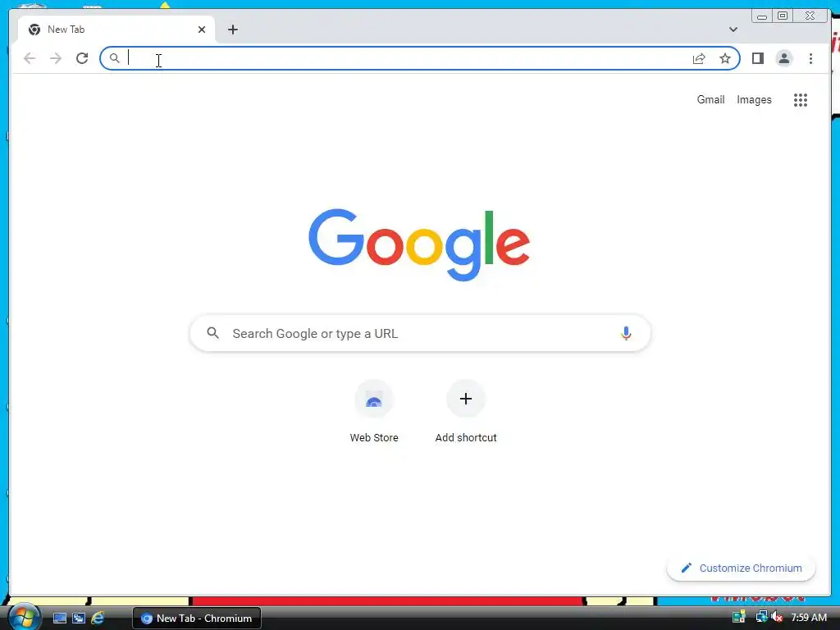The image size is (840, 630).
Task: Click Show Desktop in quick launch
Action: tap(59, 619)
